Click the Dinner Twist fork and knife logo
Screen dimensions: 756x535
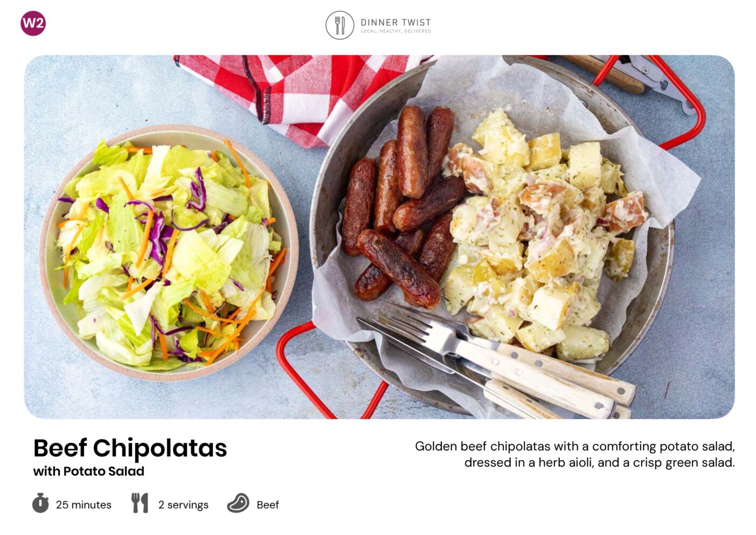tap(340, 25)
